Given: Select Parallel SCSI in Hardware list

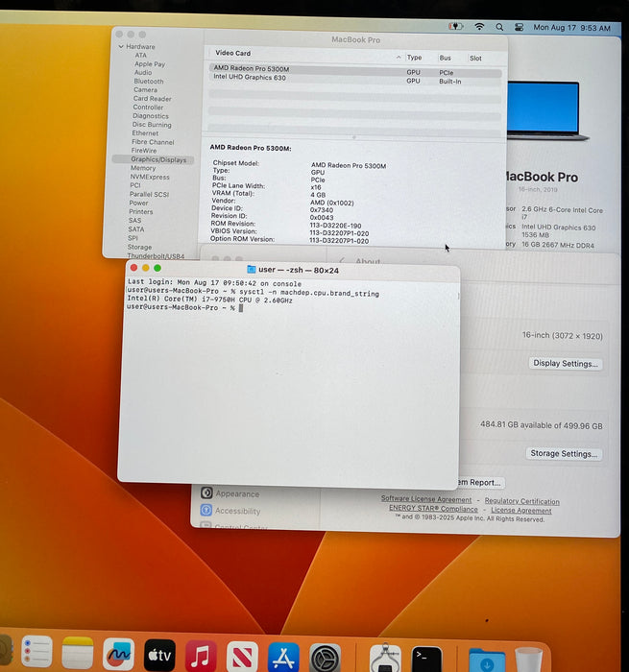Looking at the screenshot, I should coord(149,194).
